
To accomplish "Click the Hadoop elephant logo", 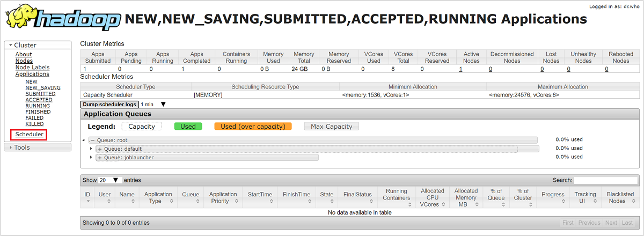I will 62,17.
